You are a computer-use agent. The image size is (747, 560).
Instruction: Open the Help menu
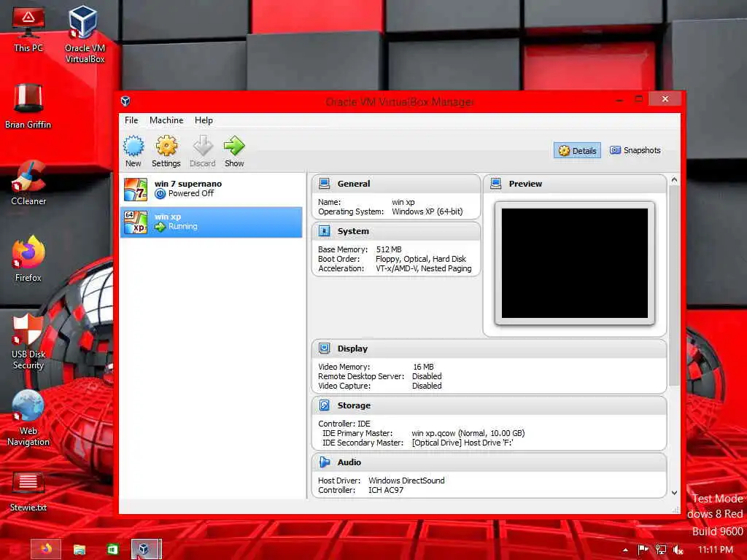[x=204, y=120]
